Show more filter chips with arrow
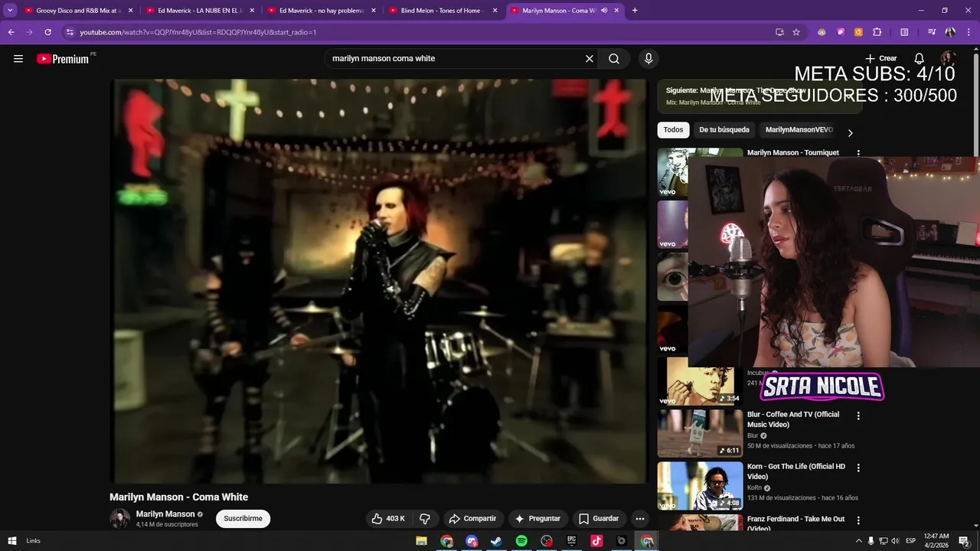 tap(850, 132)
